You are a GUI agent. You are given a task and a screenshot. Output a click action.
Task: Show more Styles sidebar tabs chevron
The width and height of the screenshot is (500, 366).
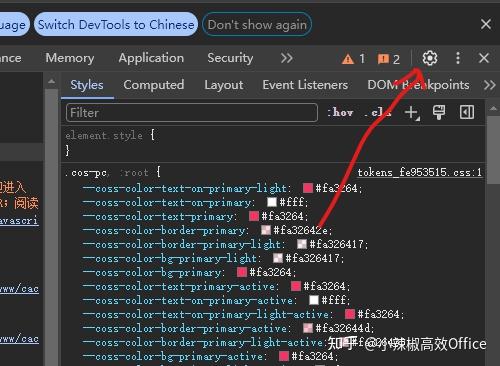(489, 85)
